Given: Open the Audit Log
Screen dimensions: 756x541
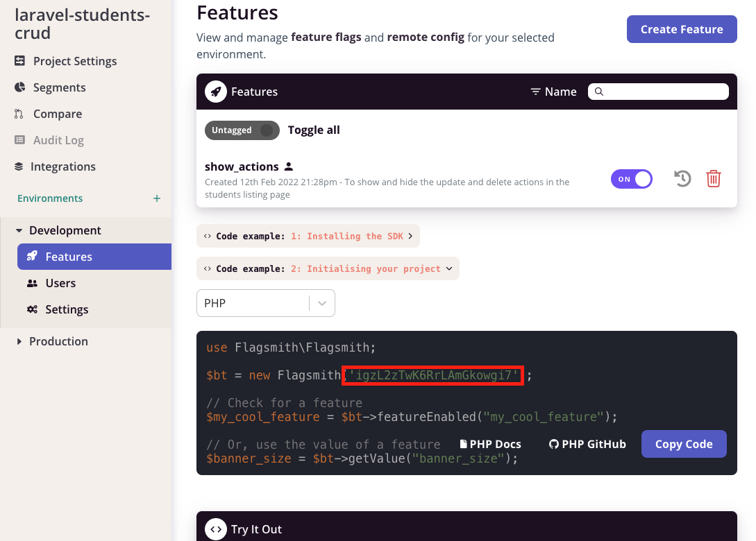Looking at the screenshot, I should click(58, 140).
